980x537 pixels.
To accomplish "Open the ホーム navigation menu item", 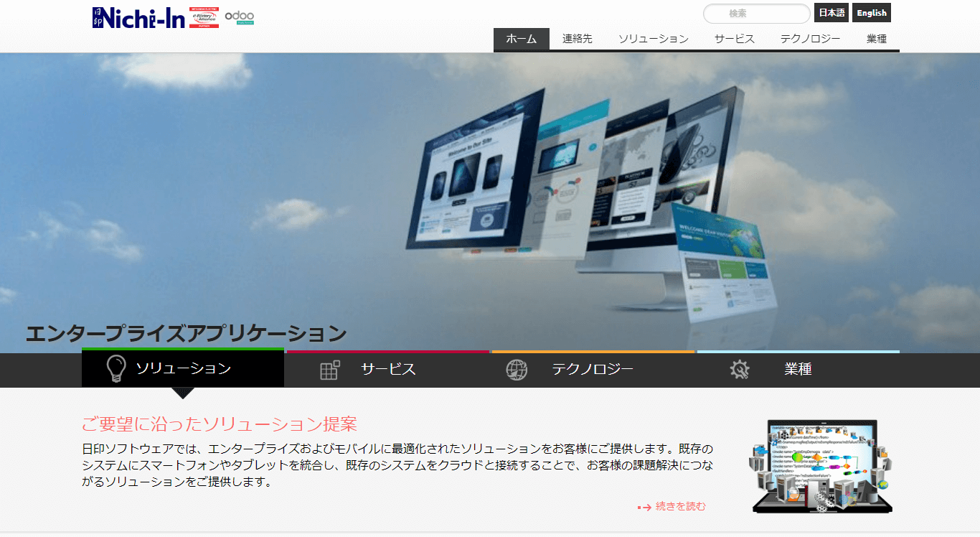I will (521, 39).
